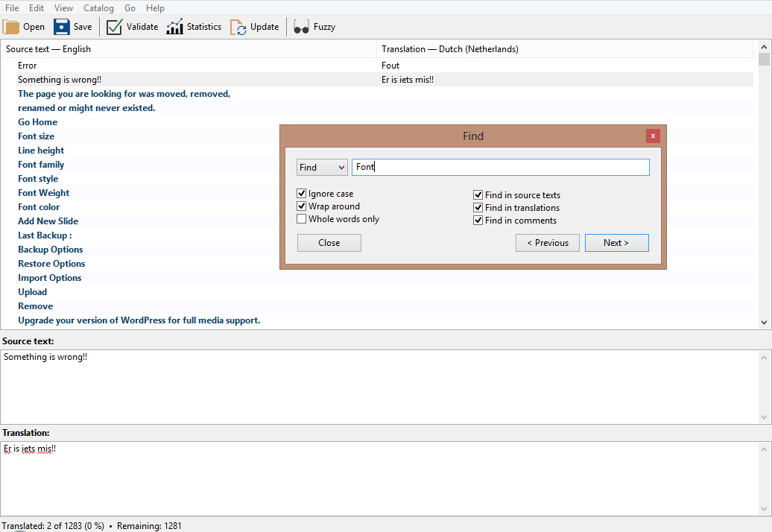Click the Save floppy disk icon

tap(62, 27)
